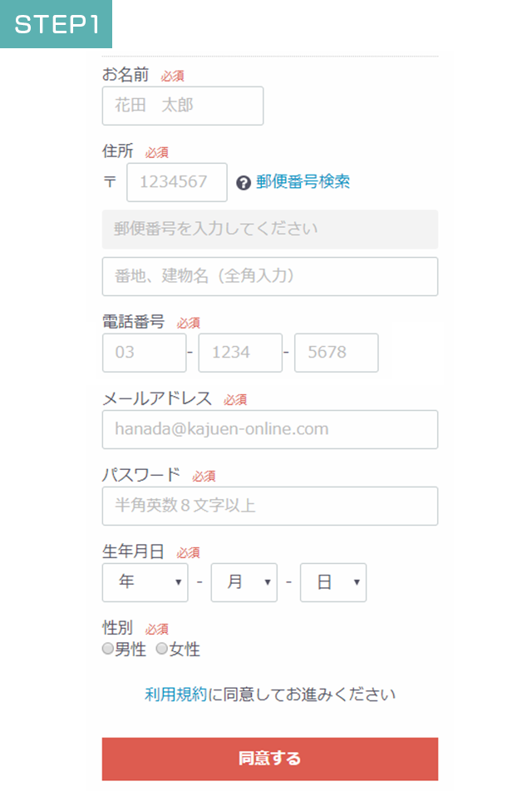The width and height of the screenshot is (532, 806).
Task: Click the 〒 postal mark symbol
Action: coord(110,182)
